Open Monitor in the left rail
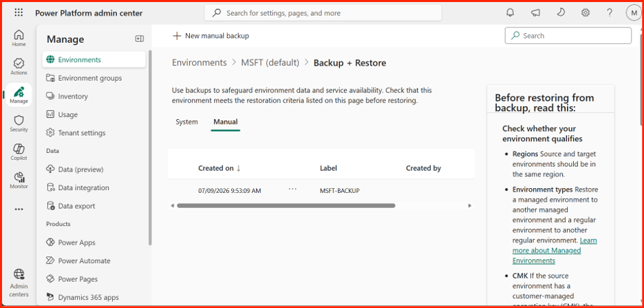This screenshot has height=308, width=644. (19, 180)
